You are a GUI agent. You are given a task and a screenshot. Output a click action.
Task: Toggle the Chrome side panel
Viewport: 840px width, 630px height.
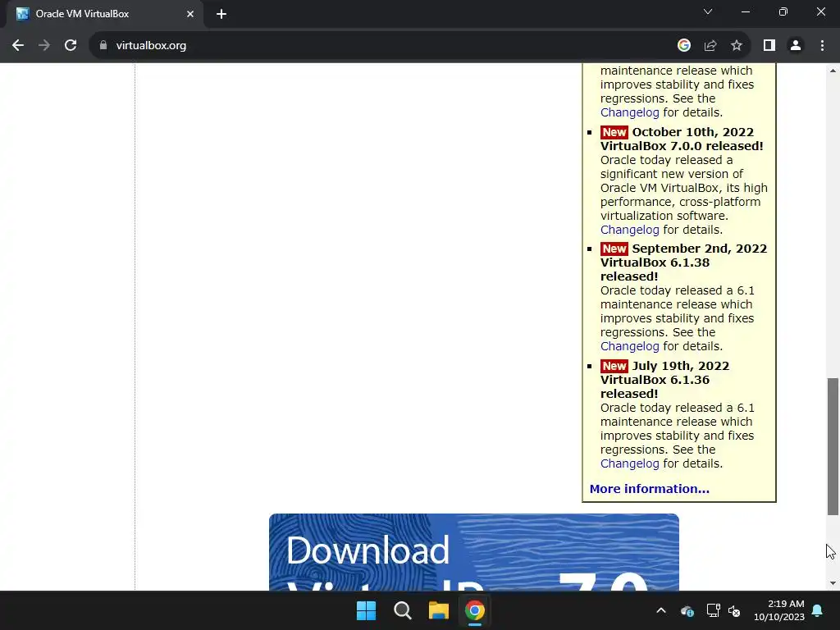point(769,46)
